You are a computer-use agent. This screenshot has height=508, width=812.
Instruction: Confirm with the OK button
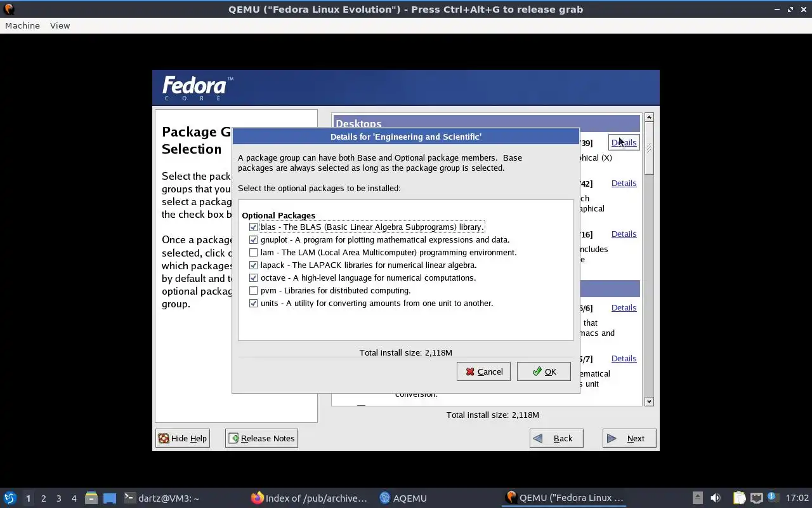tap(544, 371)
